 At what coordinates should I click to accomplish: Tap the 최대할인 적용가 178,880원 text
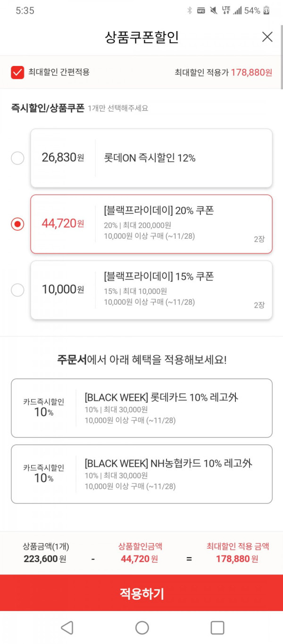click(x=224, y=72)
